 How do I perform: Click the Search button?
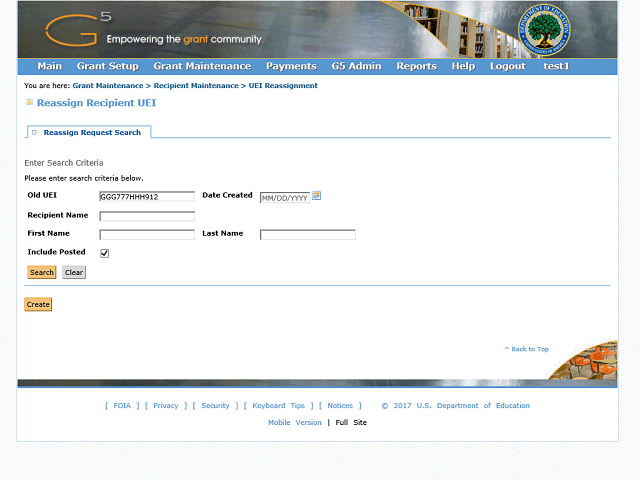pyautogui.click(x=42, y=272)
